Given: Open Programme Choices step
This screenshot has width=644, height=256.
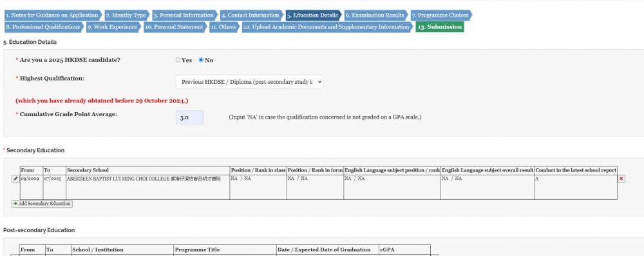Looking at the screenshot, I should click(441, 15).
